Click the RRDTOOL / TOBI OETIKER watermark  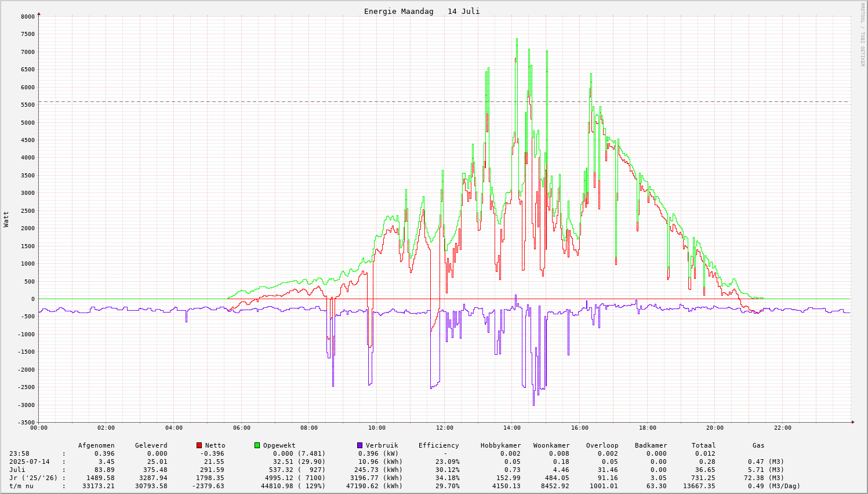(862, 35)
